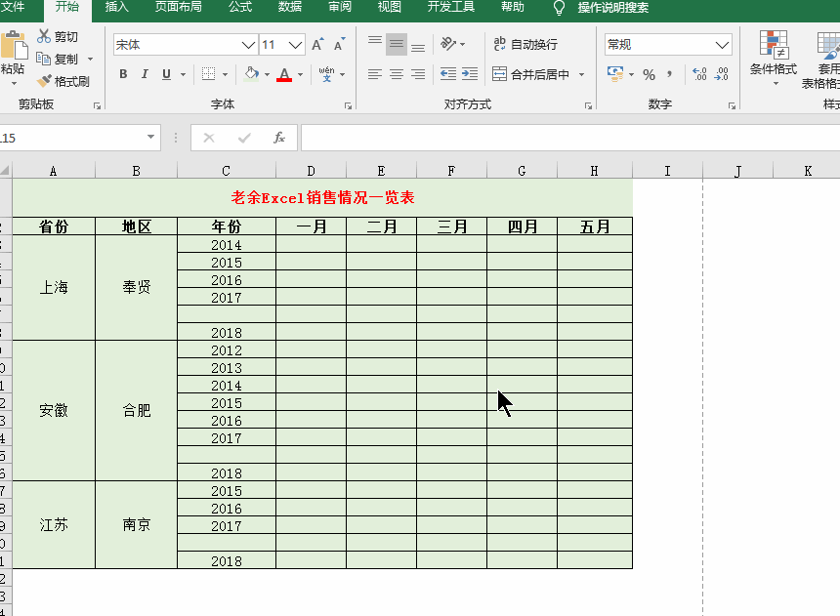This screenshot has width=840, height=616.
Task: Open Copy dropdown arrow
Action: pos(91,59)
